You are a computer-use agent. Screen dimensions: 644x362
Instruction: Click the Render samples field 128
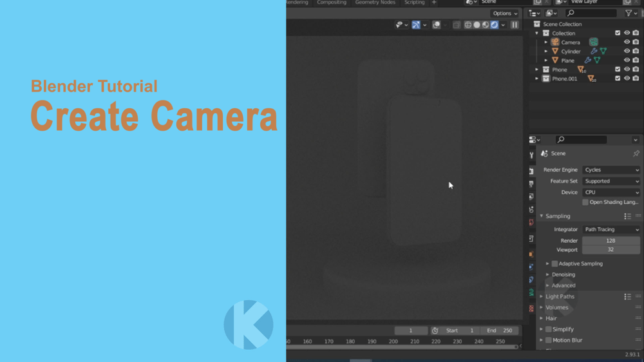click(x=611, y=241)
